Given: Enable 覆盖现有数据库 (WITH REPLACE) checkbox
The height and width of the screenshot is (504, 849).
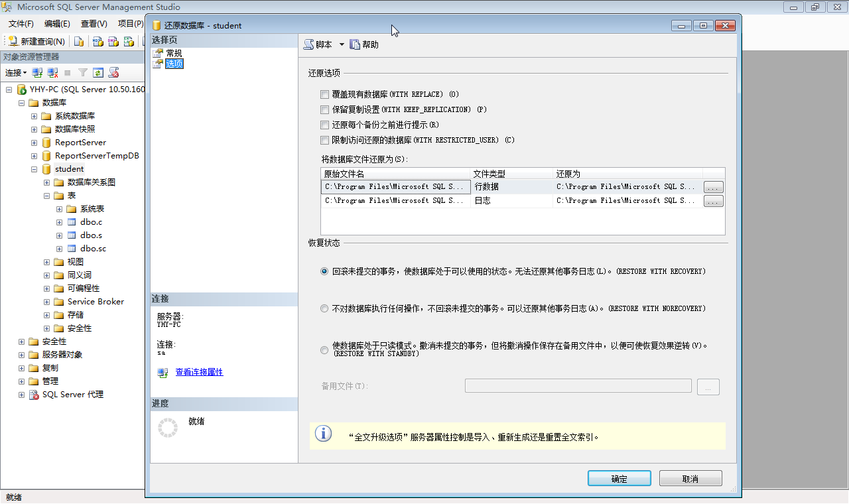Looking at the screenshot, I should tap(324, 94).
